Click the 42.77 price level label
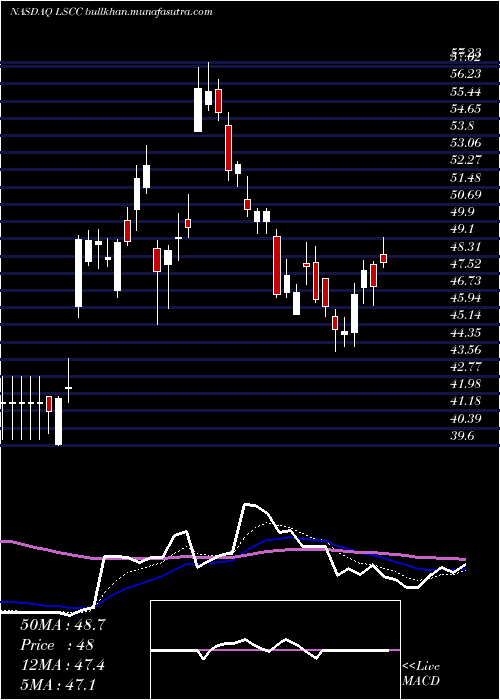 [x=465, y=367]
